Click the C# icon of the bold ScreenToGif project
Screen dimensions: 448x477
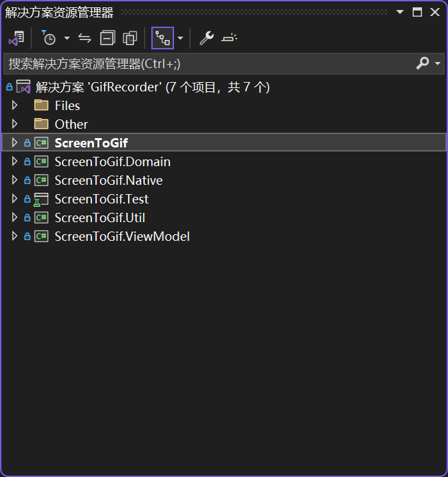tap(41, 143)
